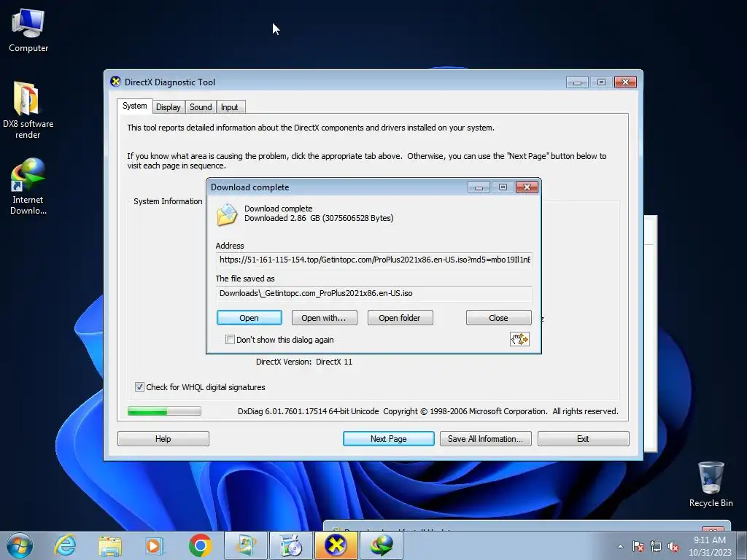Click the muted volume tray icon
This screenshot has height=560, width=747.
[673, 546]
